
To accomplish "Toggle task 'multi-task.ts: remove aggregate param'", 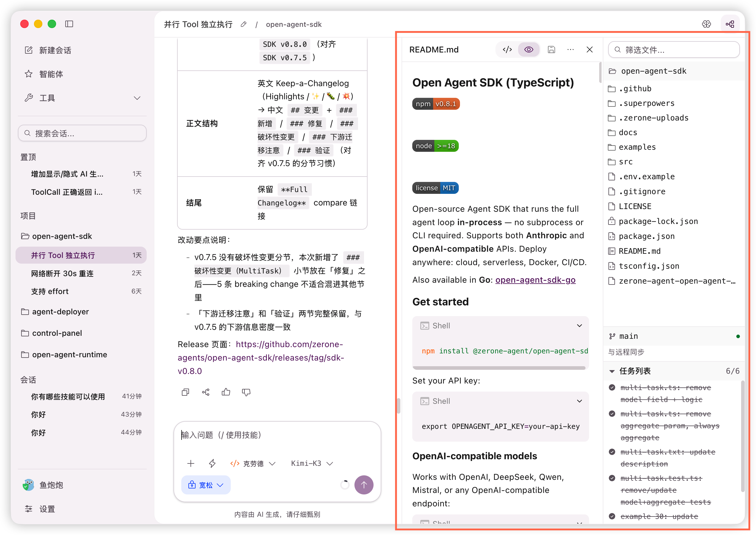I will 612,414.
